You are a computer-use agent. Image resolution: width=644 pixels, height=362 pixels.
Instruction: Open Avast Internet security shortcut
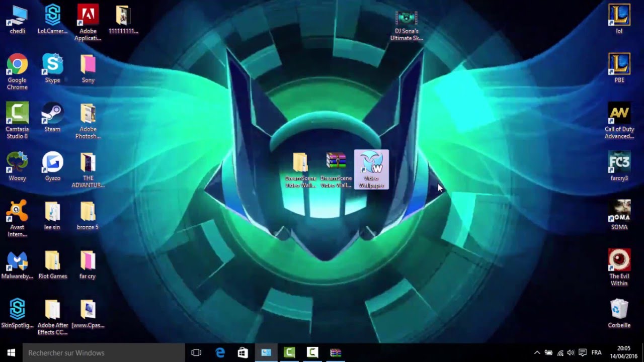pyautogui.click(x=17, y=219)
